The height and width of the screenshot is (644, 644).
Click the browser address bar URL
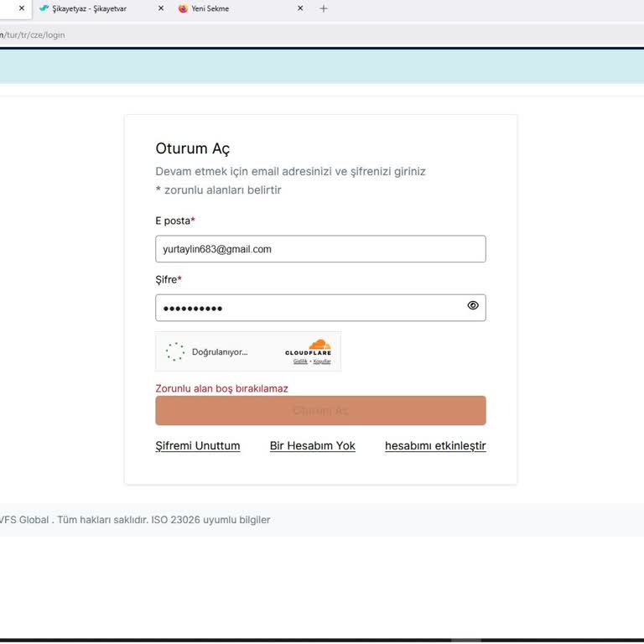pos(33,35)
